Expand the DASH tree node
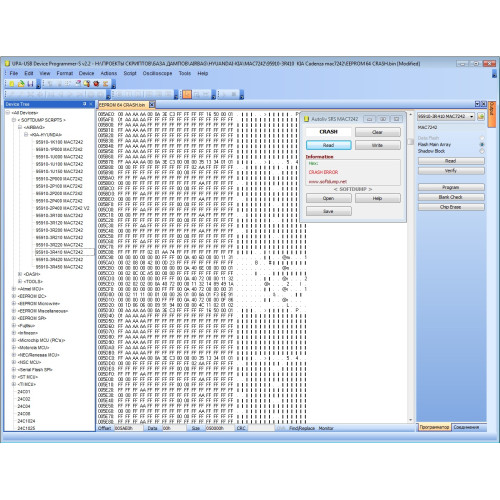 tap(20, 274)
